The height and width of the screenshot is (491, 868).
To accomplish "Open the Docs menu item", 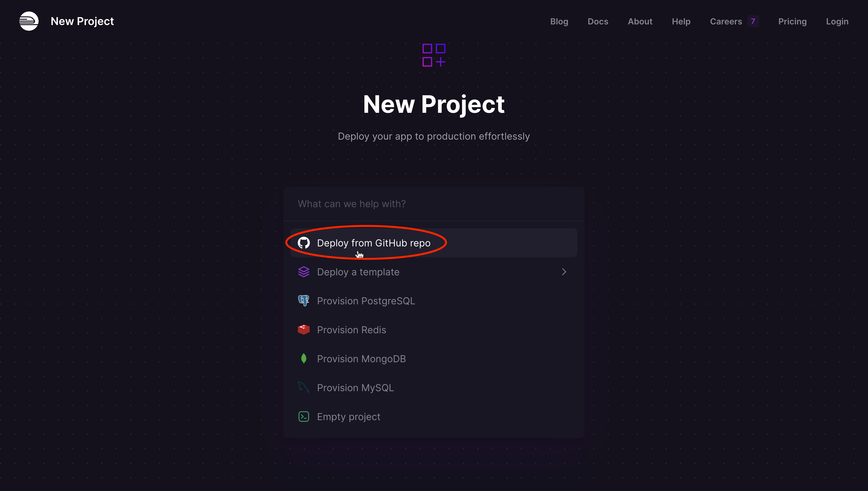I will click(598, 21).
